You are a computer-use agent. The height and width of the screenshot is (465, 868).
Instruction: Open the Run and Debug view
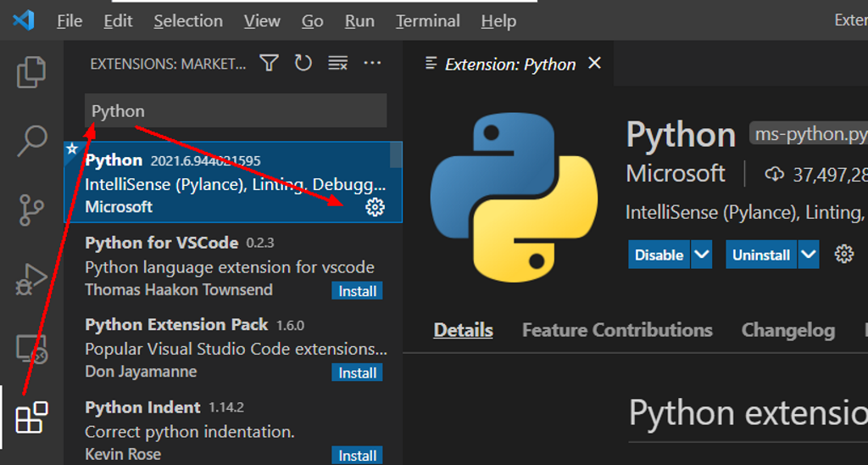(31, 279)
